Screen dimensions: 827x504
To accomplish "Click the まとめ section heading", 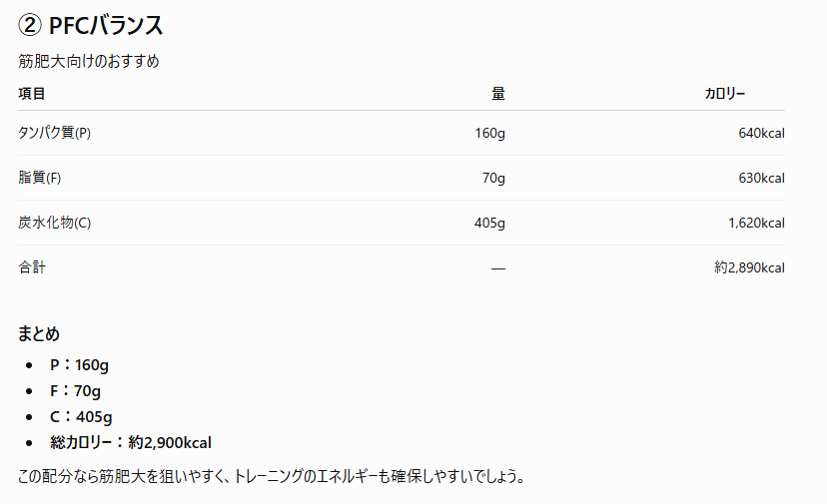I will pos(39,333).
